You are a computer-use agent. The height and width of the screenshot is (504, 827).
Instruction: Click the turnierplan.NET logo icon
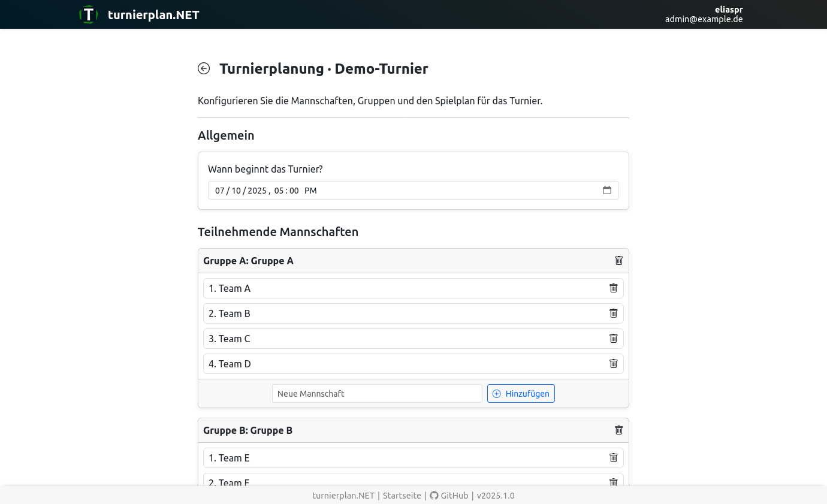click(x=89, y=14)
